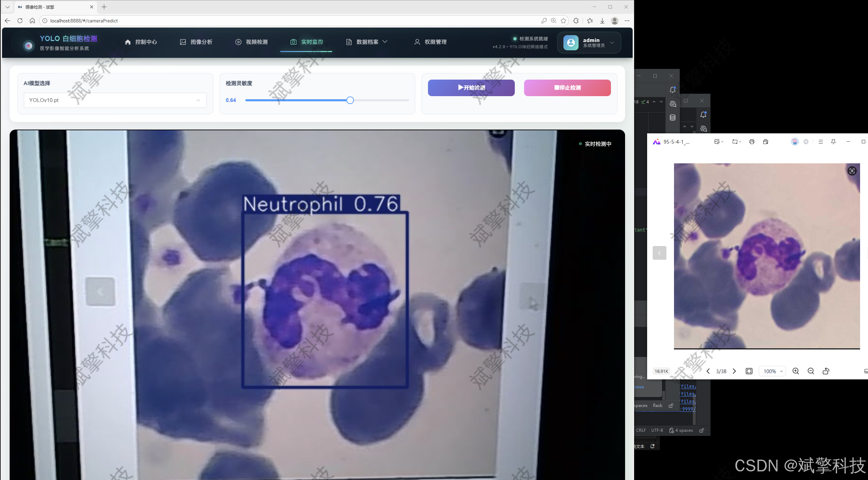The width and height of the screenshot is (868, 480).
Task: Go to next image in viewer
Action: click(734, 371)
